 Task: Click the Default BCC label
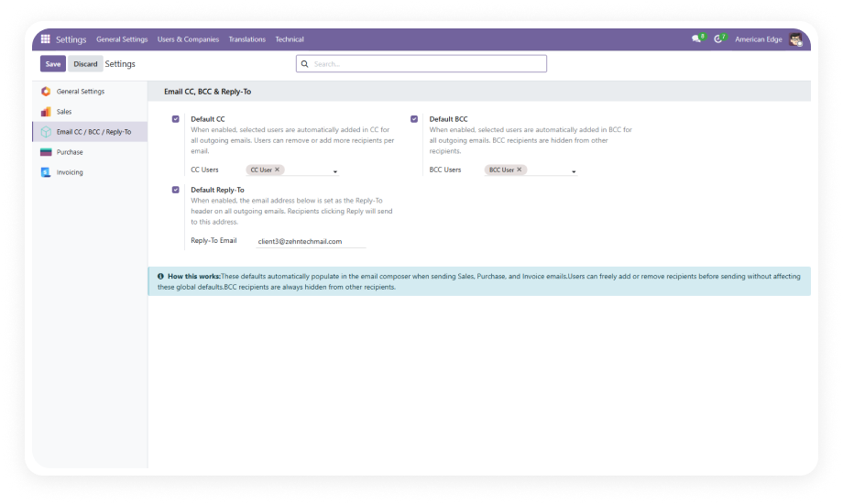[448, 119]
